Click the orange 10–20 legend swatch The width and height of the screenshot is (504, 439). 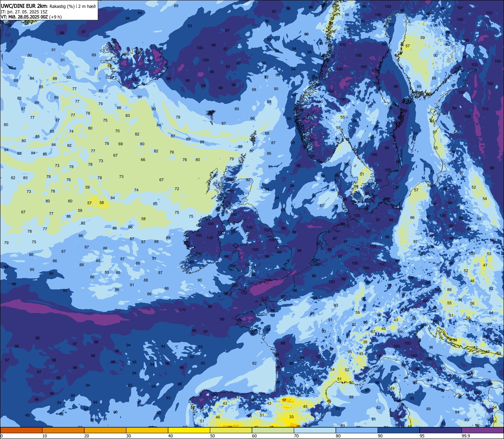63,430
